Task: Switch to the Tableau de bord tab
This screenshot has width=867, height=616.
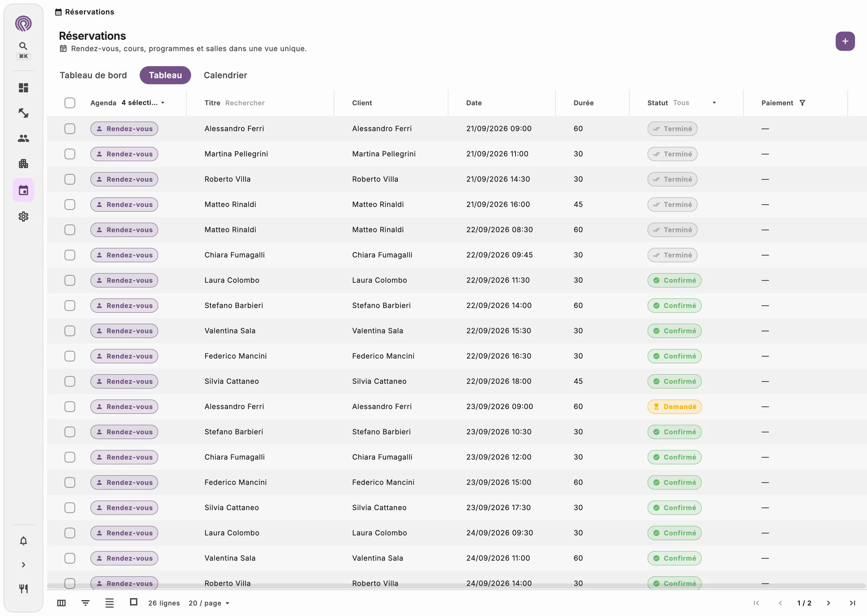Action: 93,75
